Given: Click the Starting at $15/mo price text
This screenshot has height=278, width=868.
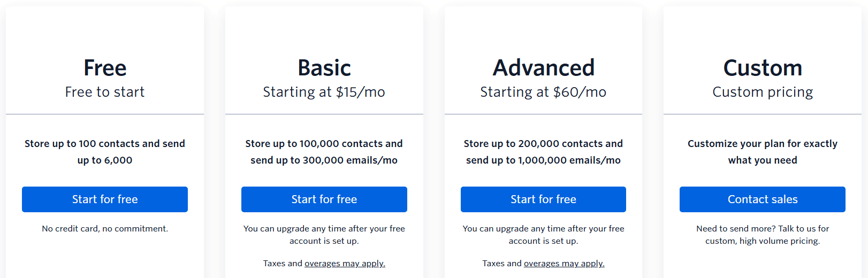Looking at the screenshot, I should [324, 92].
